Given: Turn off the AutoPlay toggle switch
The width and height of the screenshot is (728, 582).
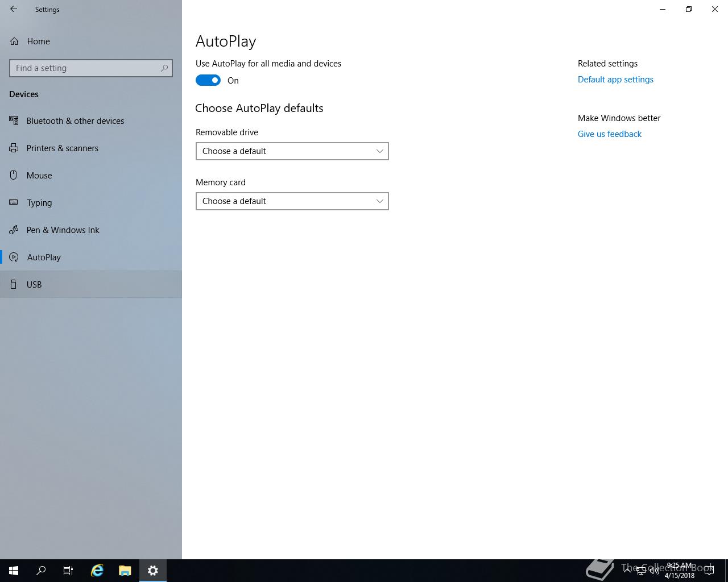Looking at the screenshot, I should pos(208,80).
